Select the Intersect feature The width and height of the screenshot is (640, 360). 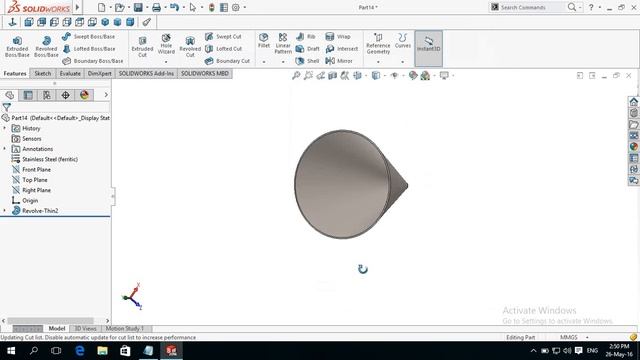pyautogui.click(x=342, y=49)
